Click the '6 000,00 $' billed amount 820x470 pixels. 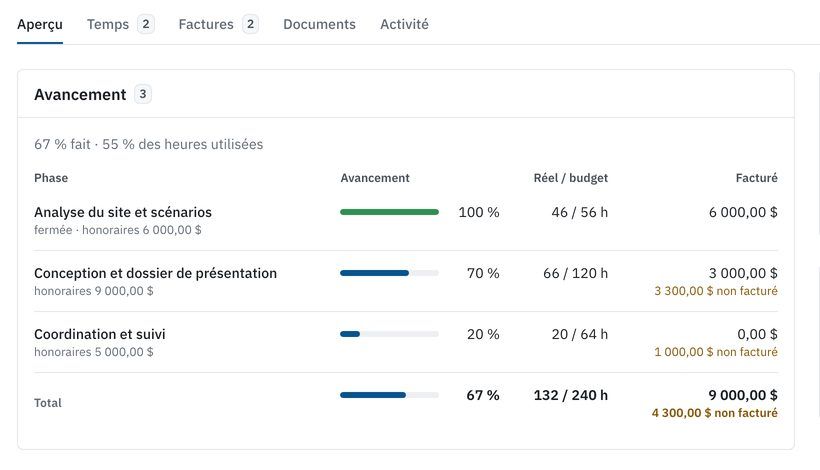coord(743,212)
